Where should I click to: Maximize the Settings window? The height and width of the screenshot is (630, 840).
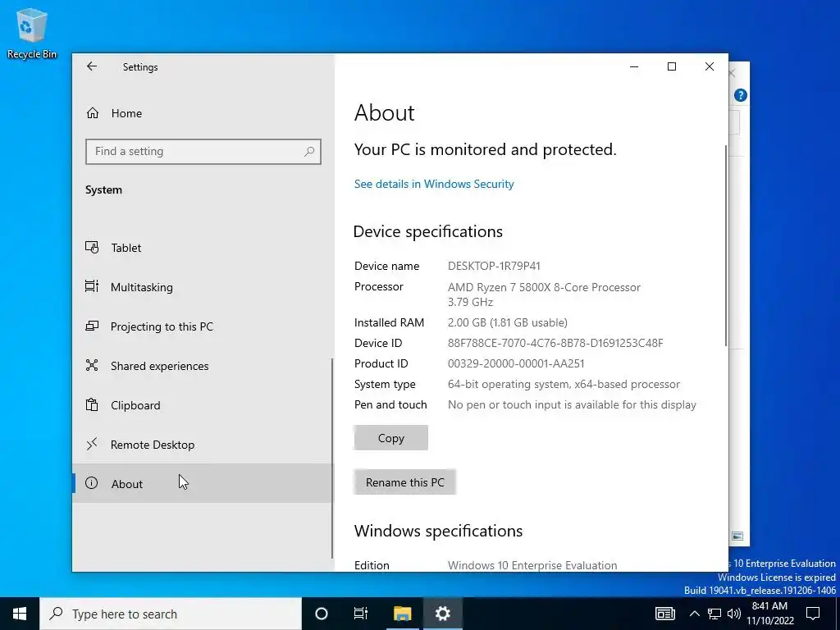(672, 66)
